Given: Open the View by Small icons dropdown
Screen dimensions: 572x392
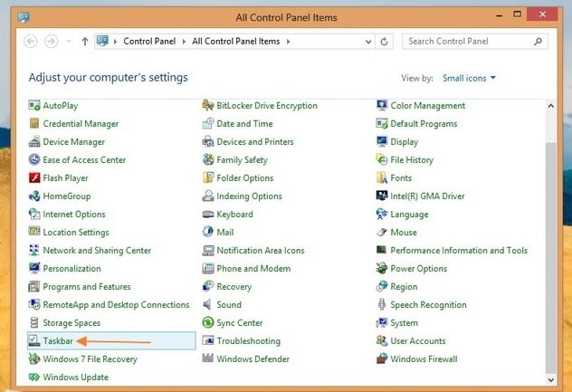Looking at the screenshot, I should click(x=469, y=78).
